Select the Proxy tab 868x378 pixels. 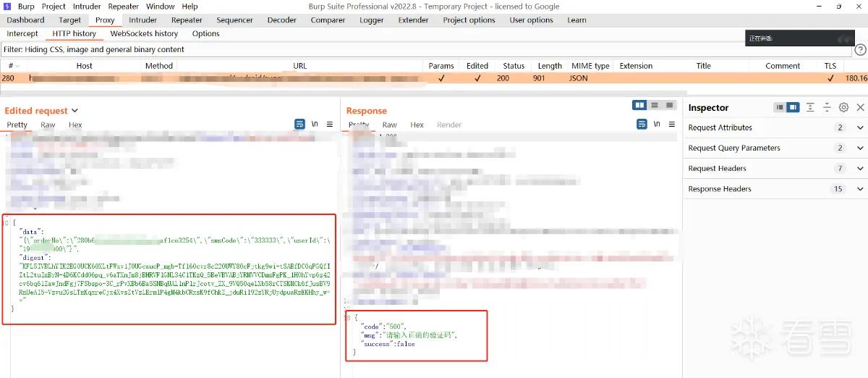105,20
